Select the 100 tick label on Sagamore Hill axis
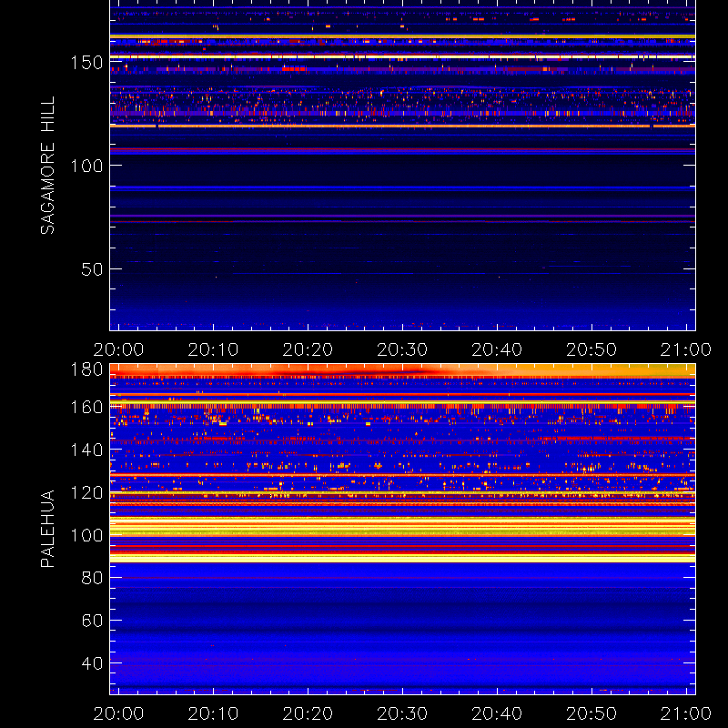Viewport: 728px width, 728px height. click(x=86, y=166)
